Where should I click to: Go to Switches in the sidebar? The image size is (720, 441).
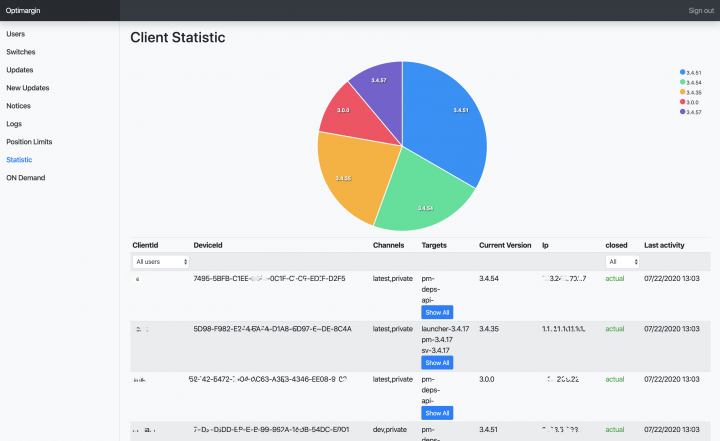21,52
